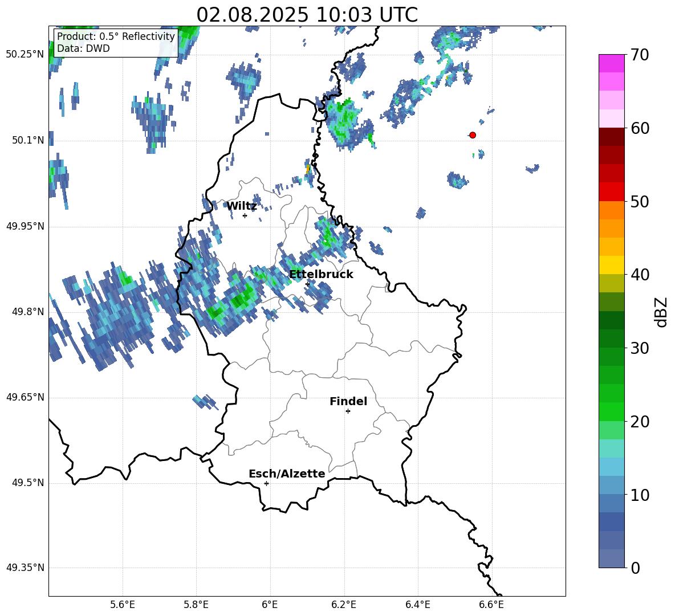The image size is (675, 616).
Task: Click the 70 tick label on colorbar
Action: [640, 55]
